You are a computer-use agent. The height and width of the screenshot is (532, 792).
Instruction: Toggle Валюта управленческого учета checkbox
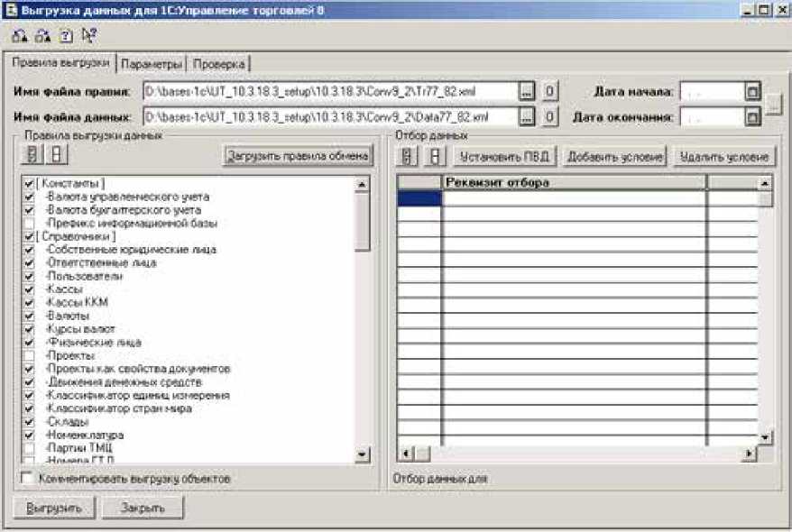coord(29,197)
